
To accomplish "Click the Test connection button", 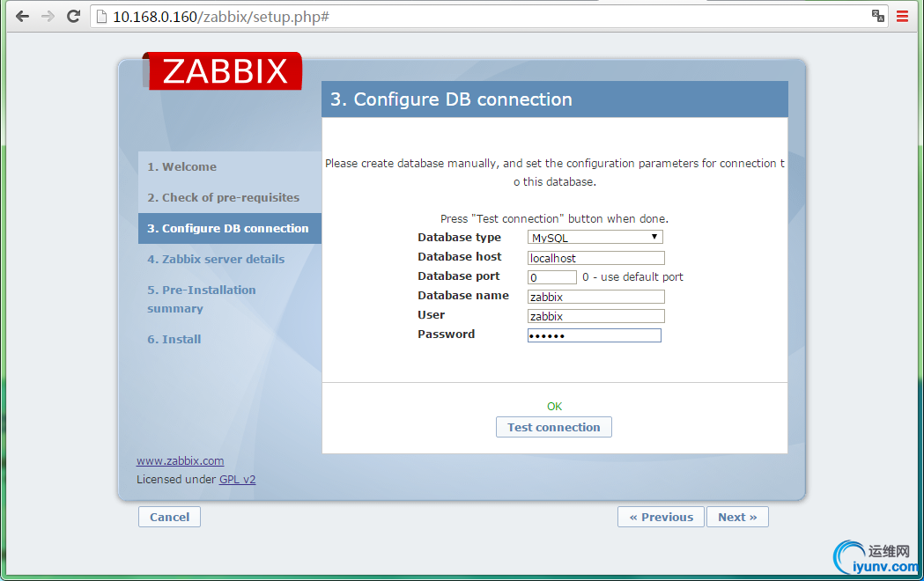I will 554,427.
